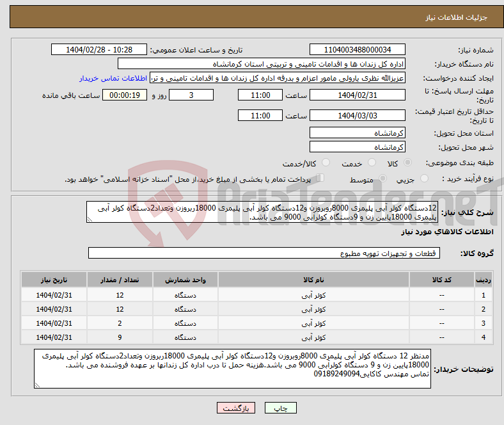Image resolution: width=504 pixels, height=425 pixels.
Task: Click the واحد شمارش column header
Action: click(185, 280)
